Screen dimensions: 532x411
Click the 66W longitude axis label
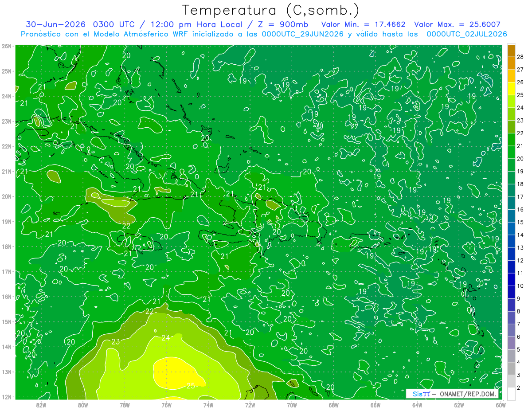click(x=375, y=404)
